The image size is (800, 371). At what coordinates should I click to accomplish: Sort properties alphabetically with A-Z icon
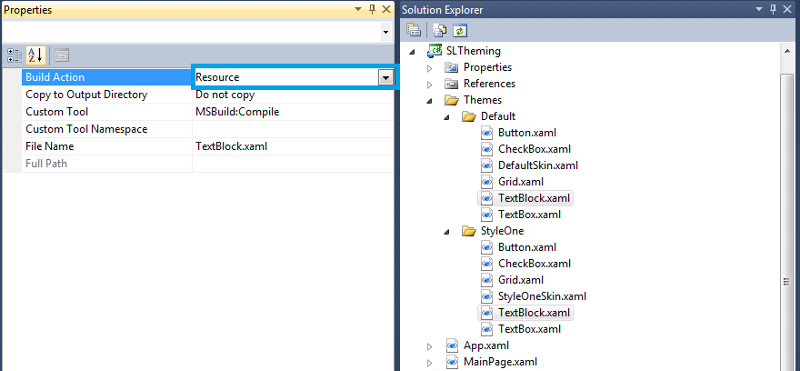coord(36,55)
